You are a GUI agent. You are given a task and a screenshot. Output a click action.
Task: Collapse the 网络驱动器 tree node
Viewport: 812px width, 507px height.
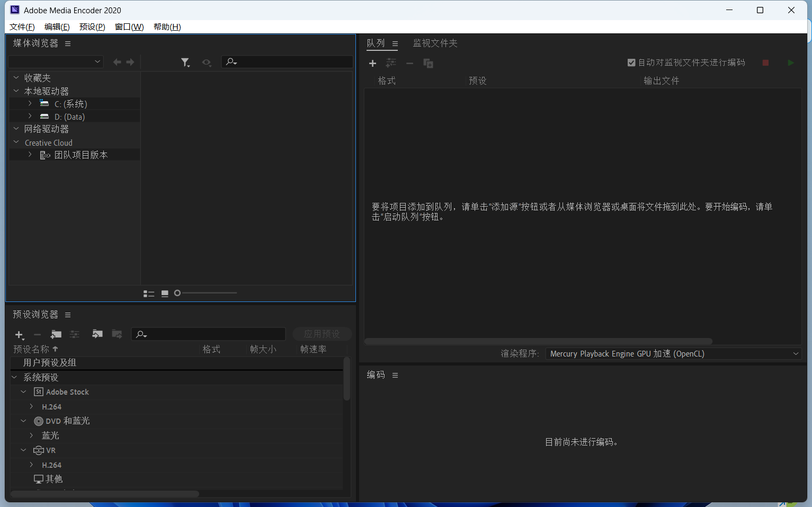click(x=16, y=129)
